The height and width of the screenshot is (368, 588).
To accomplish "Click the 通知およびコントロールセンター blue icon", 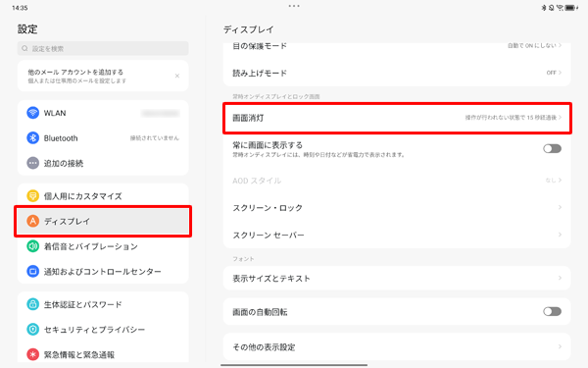I will click(x=33, y=271).
